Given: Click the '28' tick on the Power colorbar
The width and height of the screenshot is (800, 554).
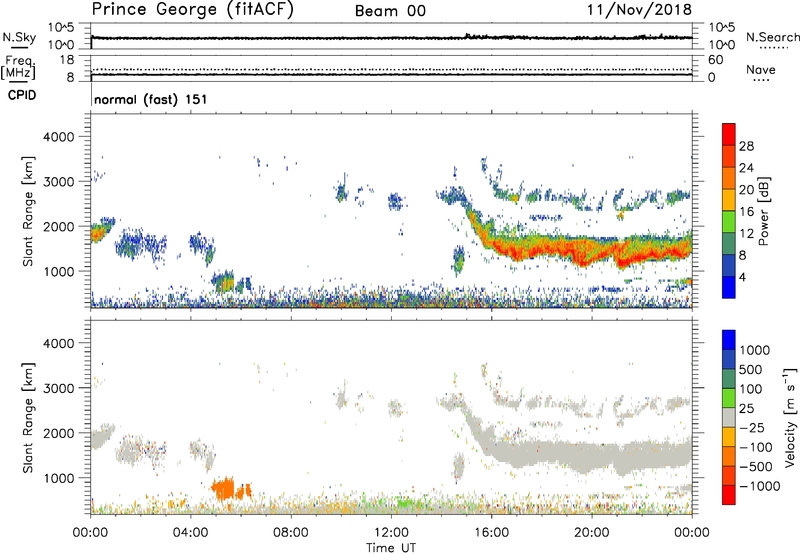Looking at the screenshot, I should pyautogui.click(x=746, y=146).
